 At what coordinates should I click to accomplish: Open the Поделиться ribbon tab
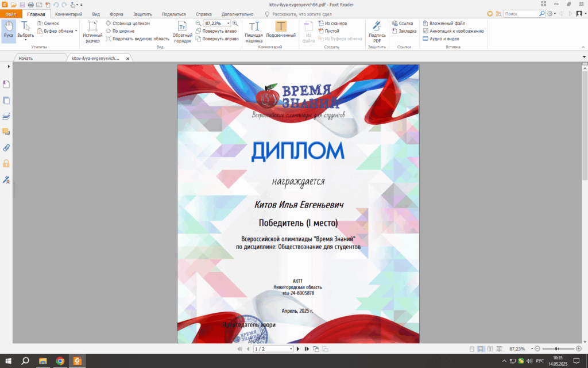click(173, 14)
